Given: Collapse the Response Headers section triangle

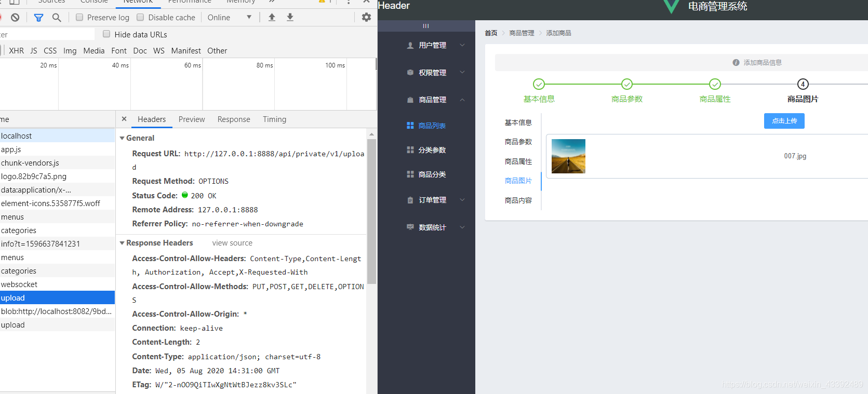Looking at the screenshot, I should click(122, 243).
